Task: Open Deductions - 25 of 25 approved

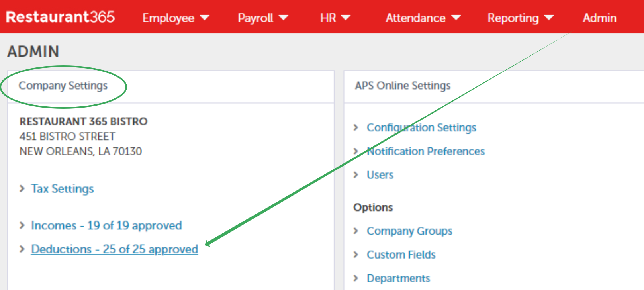Action: click(x=114, y=249)
